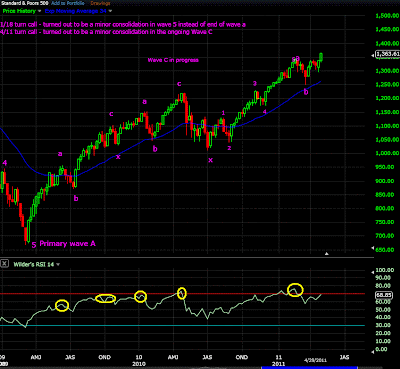Open the Exp Moving Average 34 dropdown arrow

tap(110, 11)
